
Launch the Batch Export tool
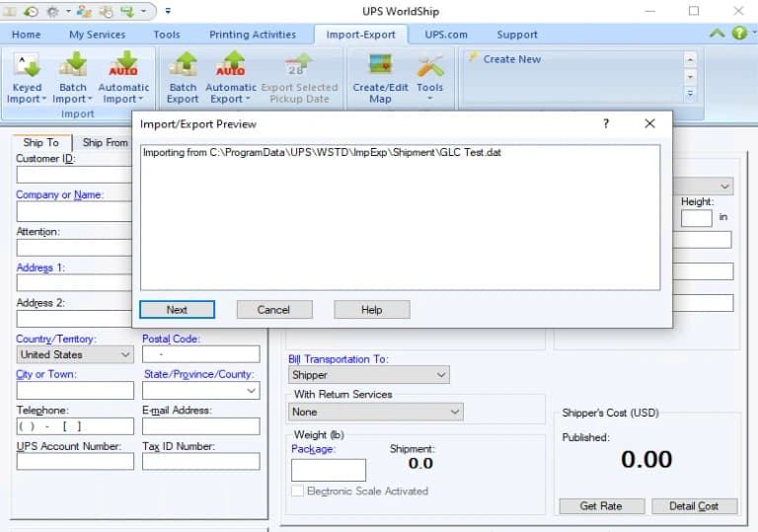183,78
